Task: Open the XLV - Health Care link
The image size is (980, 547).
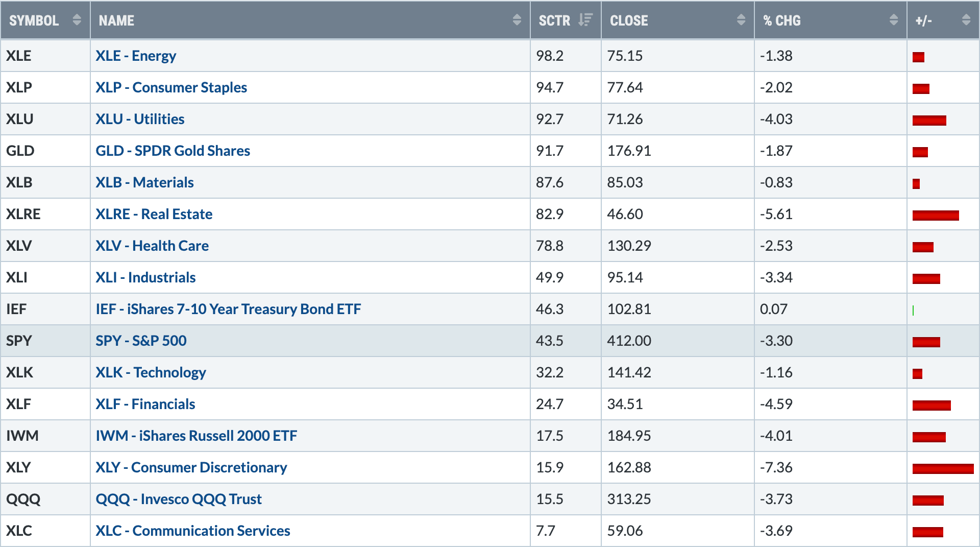Action: coord(152,246)
